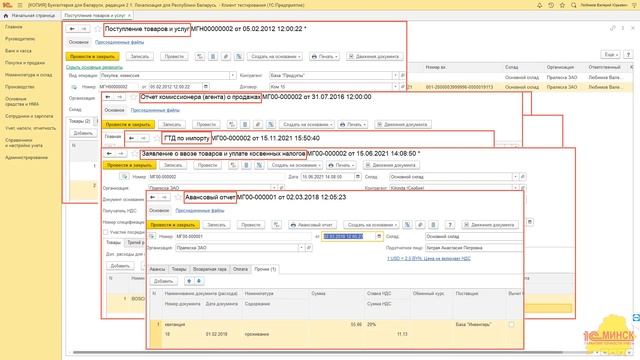This screenshot has width=640, height=360.
Task: Click Добавить in Авансовый отчет table
Action: [x=164, y=281]
